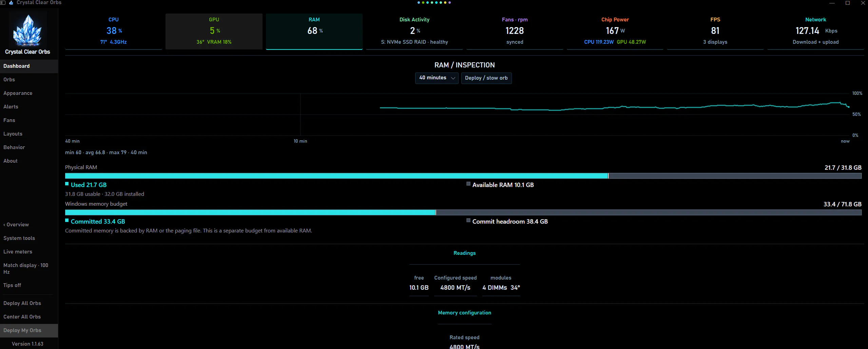
Task: Open the 40 minutes time range dropdown
Action: pos(437,78)
